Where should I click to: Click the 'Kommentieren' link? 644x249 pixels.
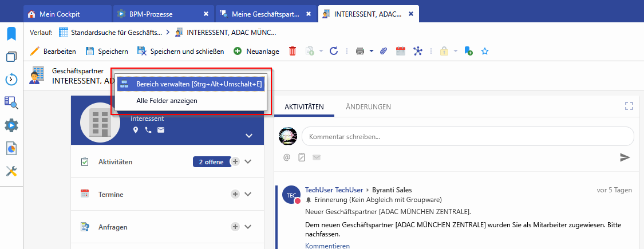327,246
